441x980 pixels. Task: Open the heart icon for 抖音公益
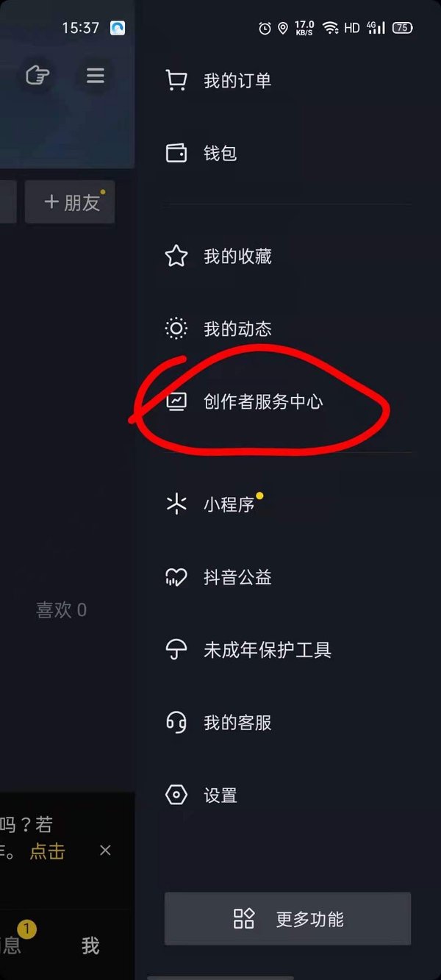176,577
